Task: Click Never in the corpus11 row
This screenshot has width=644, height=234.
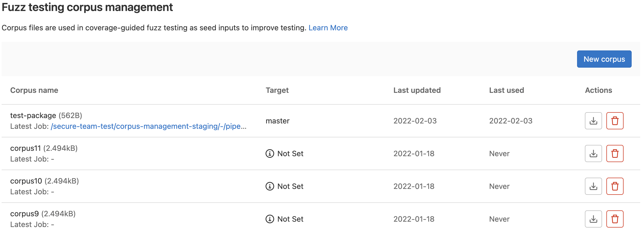Action: coord(499,153)
